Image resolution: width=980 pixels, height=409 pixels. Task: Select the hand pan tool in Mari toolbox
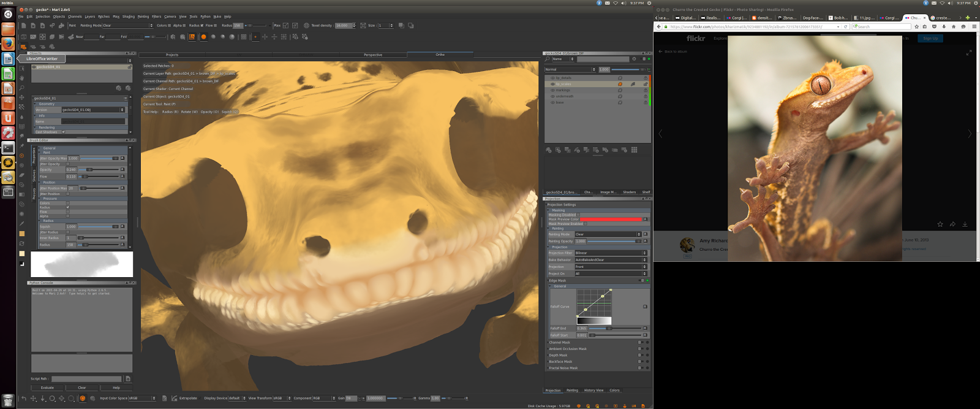(22, 78)
